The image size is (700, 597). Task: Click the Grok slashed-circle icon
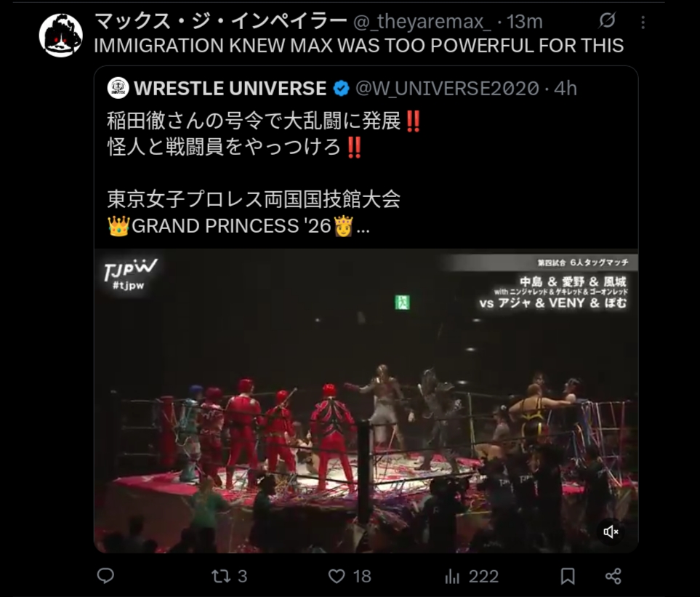[607, 20]
